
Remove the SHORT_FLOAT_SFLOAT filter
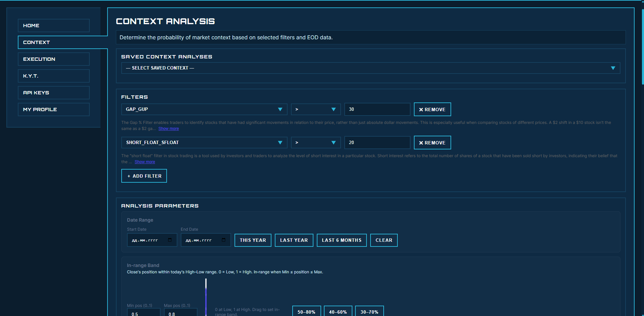point(432,143)
